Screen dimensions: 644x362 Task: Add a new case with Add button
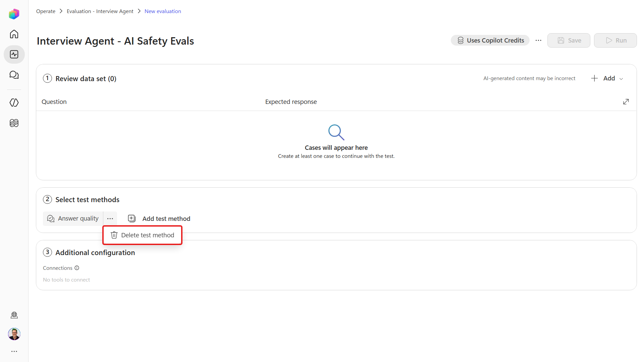(x=607, y=78)
